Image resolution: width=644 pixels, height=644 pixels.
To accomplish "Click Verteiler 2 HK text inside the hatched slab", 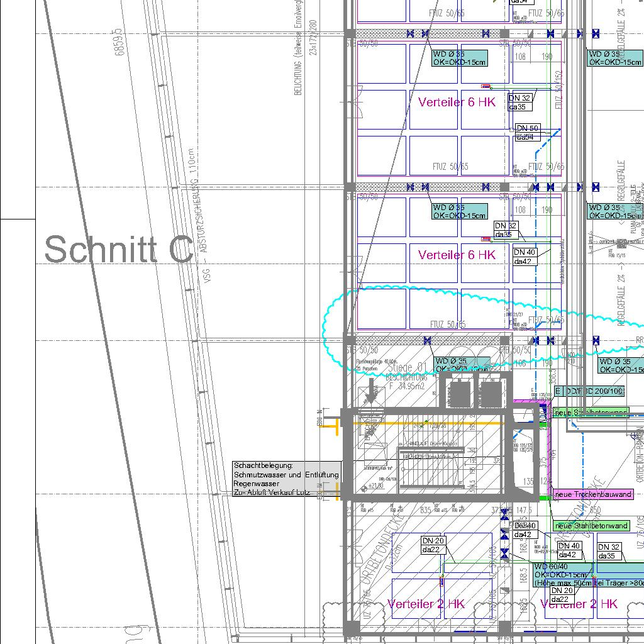I will pyautogui.click(x=426, y=604).
